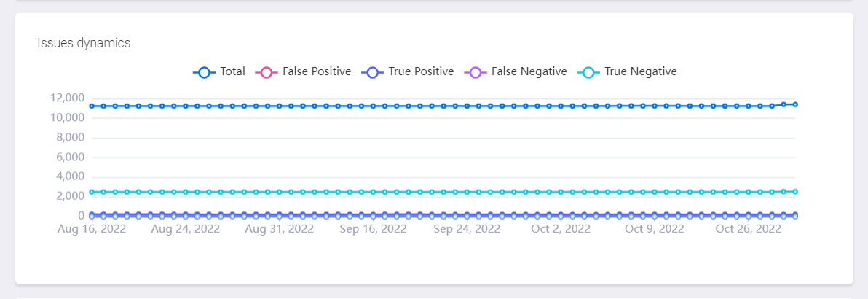Click the pink False Positive legend marker

(267, 72)
